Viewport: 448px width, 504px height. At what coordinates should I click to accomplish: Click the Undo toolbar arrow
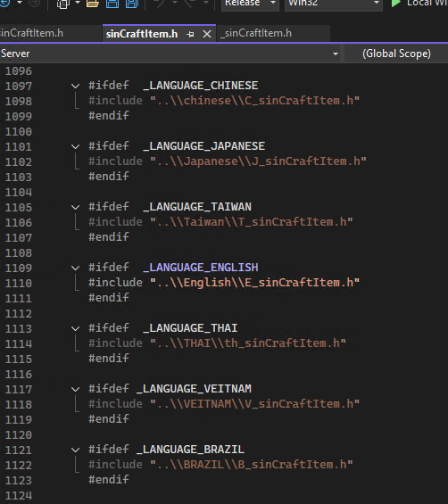point(160,4)
